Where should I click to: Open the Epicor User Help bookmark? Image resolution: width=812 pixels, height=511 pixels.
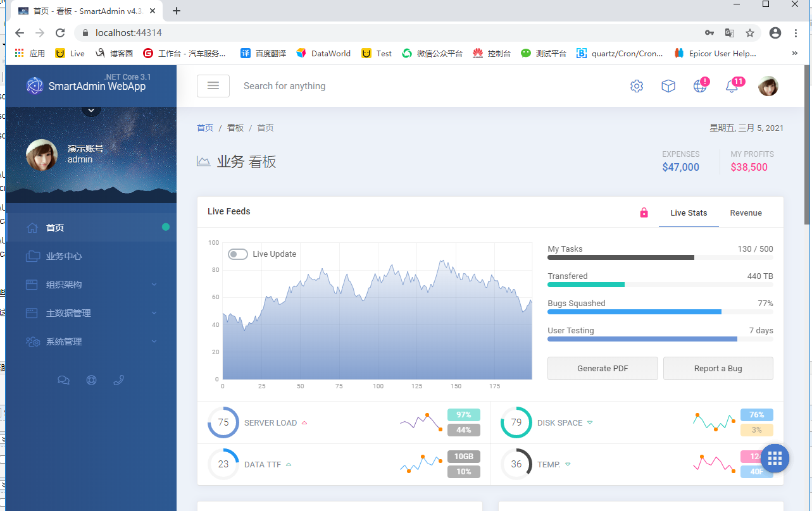point(715,53)
